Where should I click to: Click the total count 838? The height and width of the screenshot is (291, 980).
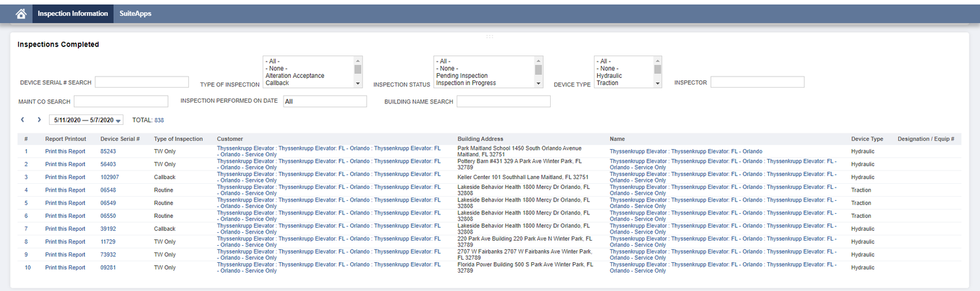[x=159, y=120]
